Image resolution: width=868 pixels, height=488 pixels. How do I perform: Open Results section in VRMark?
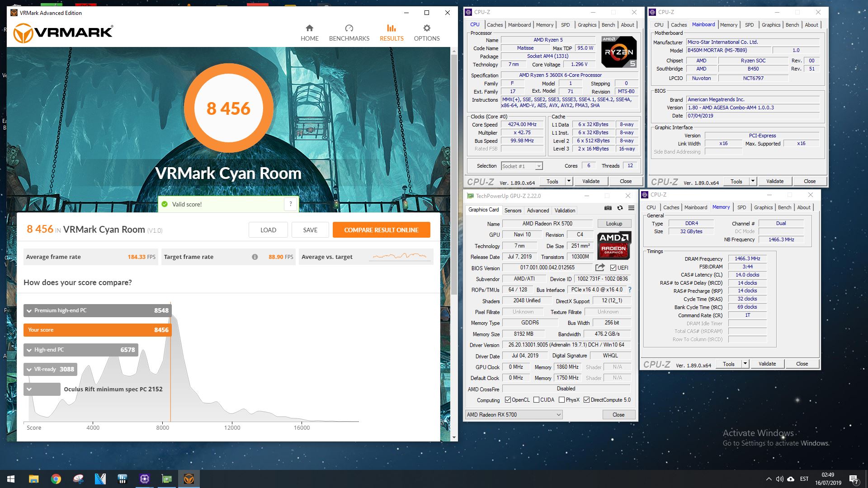392,33
